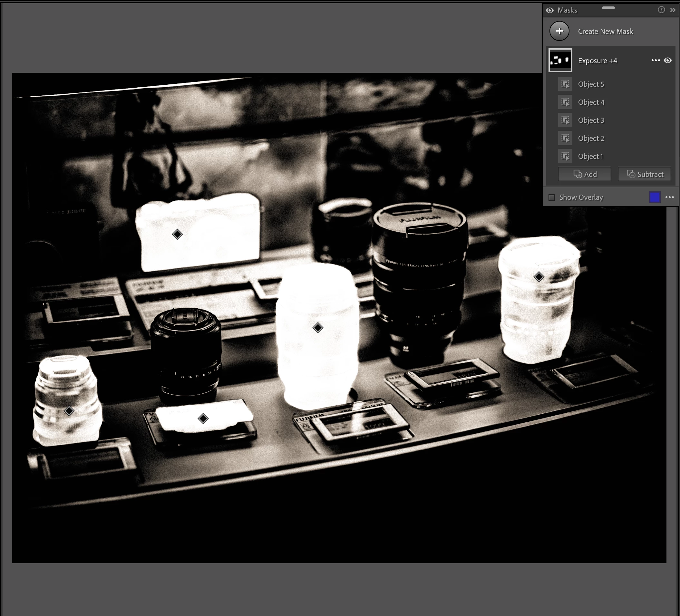Open the Masks panel help icon

661,10
